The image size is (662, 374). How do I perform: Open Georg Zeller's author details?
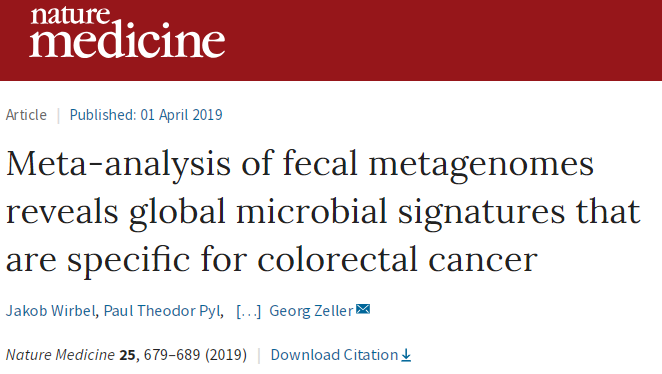(311, 311)
